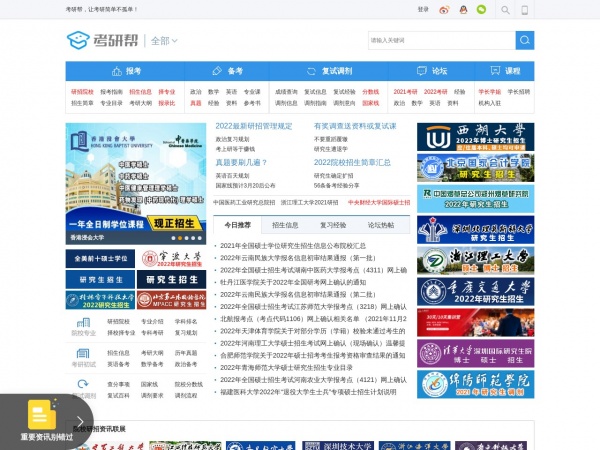
Task: Open the 绵阳师范学院 banner
Action: [476, 385]
